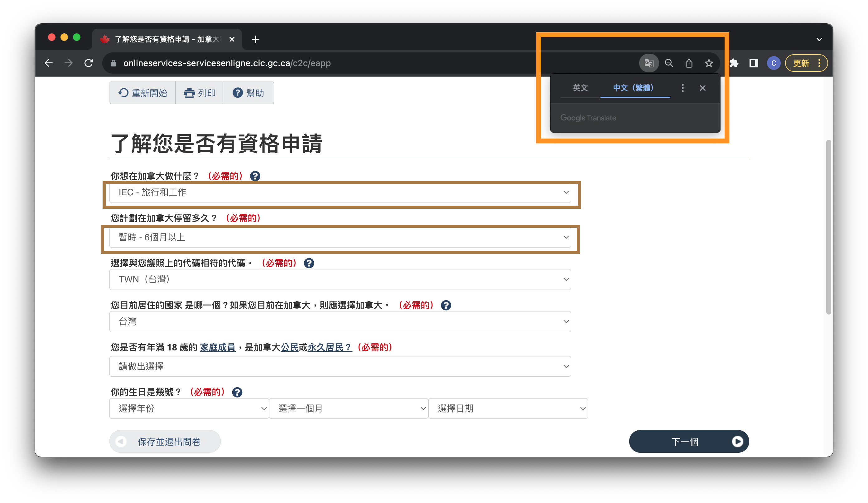
Task: Click the green macOS fullscreen button
Action: pos(77,37)
